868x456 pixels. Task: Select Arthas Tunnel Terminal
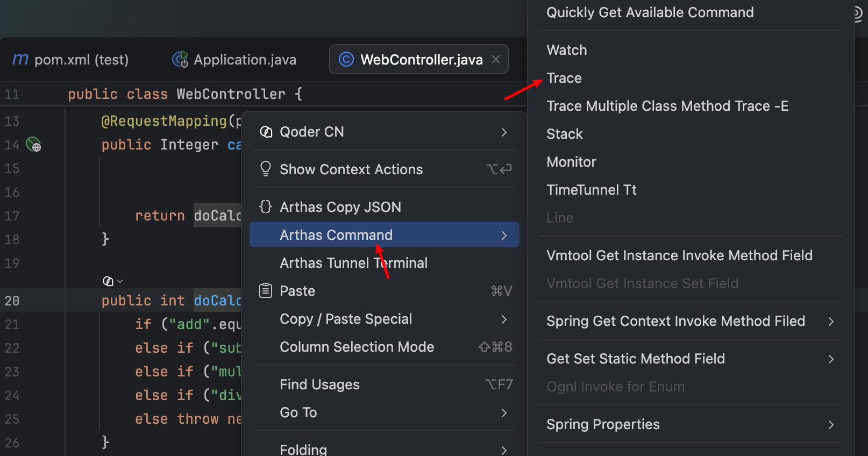(385, 263)
